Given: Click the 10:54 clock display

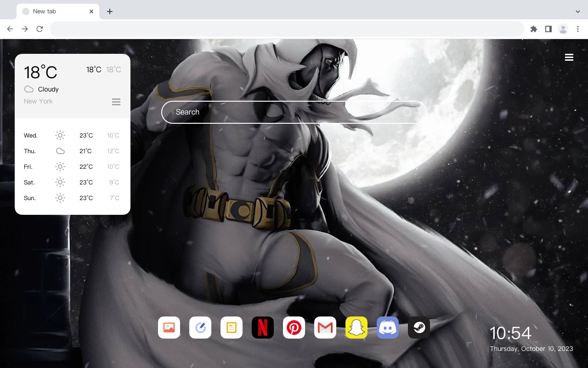Looking at the screenshot, I should coord(510,333).
